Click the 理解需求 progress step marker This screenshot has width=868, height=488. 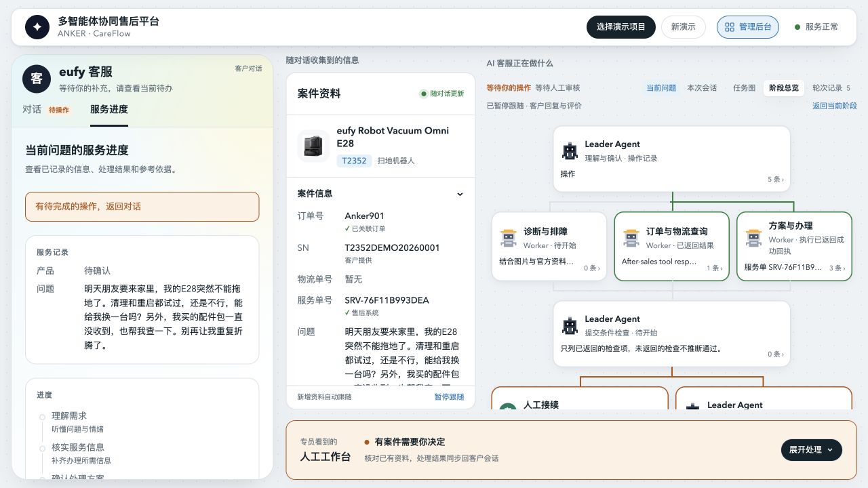(42, 417)
